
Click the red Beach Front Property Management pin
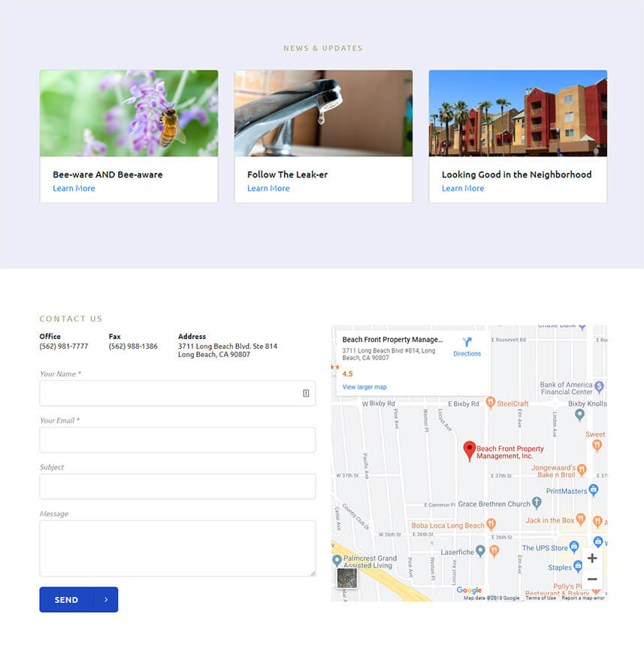click(470, 451)
